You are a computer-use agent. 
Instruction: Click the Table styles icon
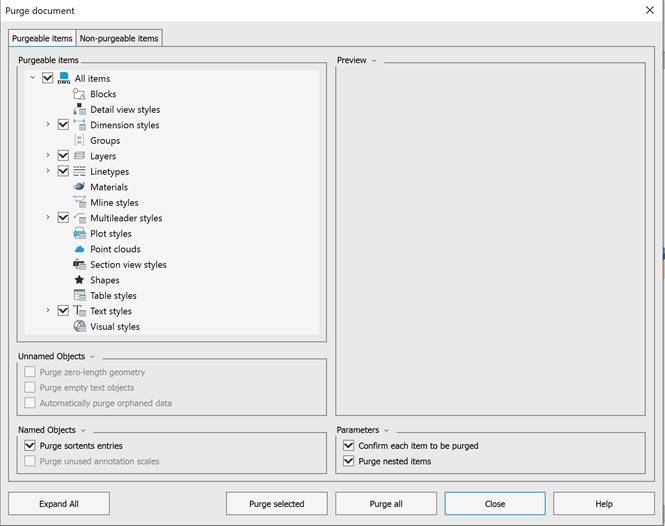click(79, 295)
